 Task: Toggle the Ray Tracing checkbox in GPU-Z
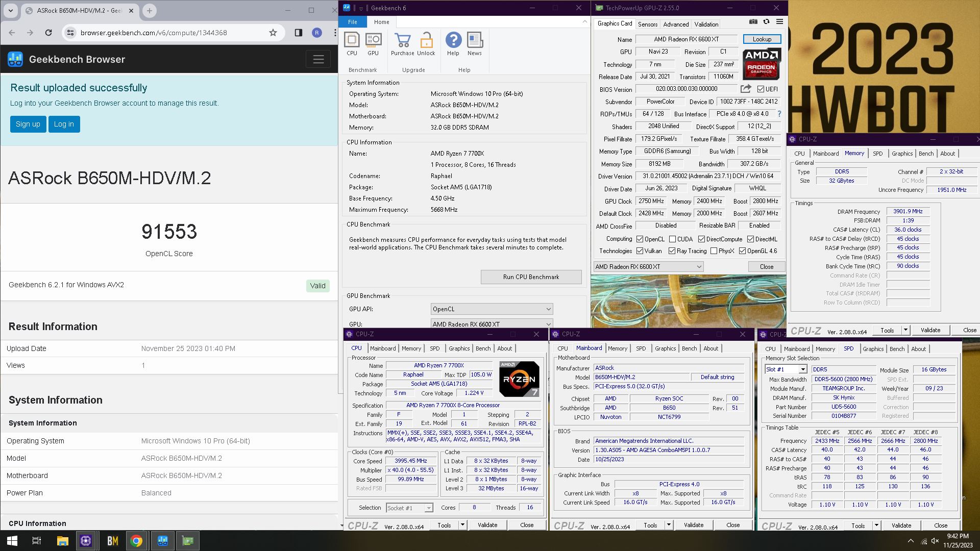672,251
